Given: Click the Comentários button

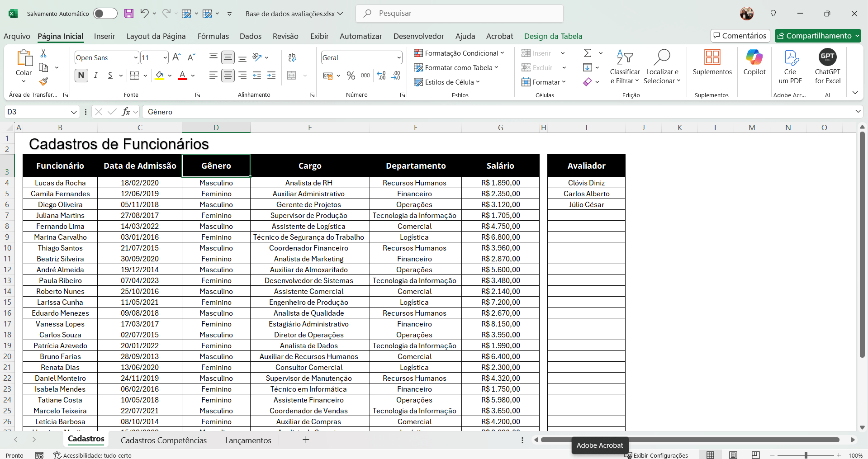Looking at the screenshot, I should (x=740, y=36).
